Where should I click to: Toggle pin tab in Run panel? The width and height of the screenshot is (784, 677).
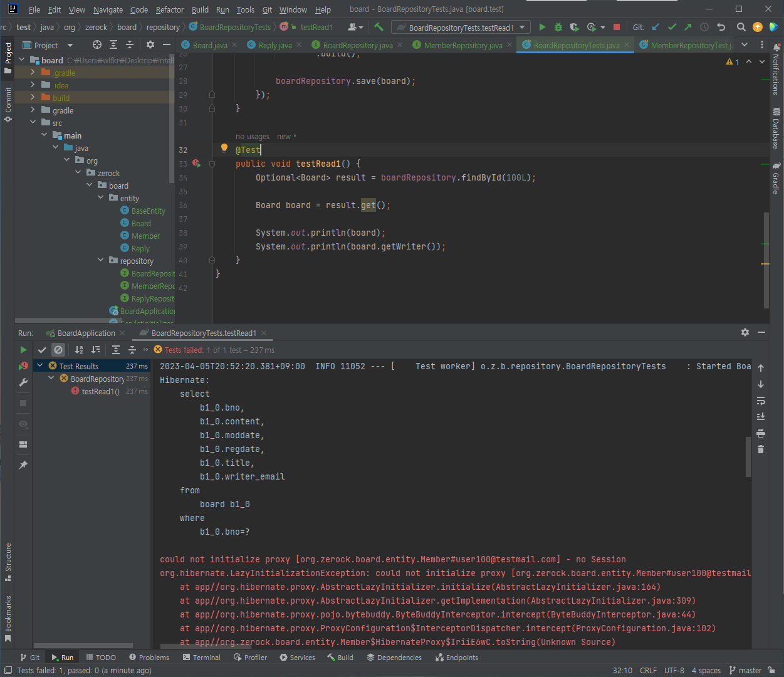[x=23, y=465]
